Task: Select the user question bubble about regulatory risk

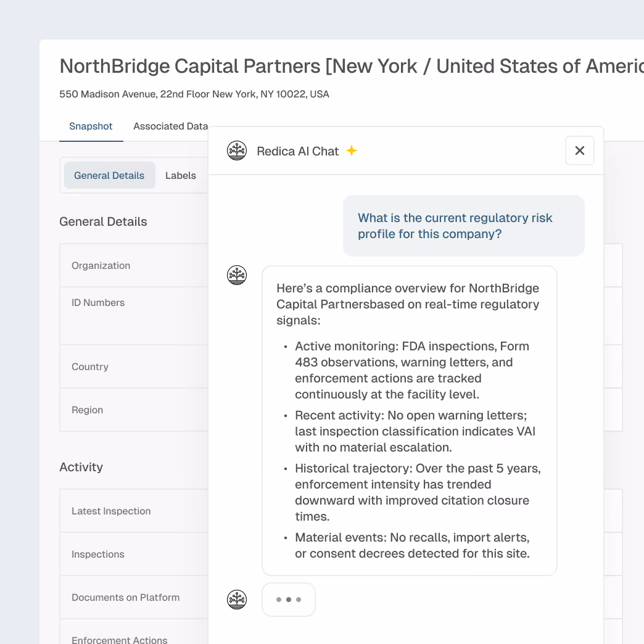Action: (x=463, y=226)
